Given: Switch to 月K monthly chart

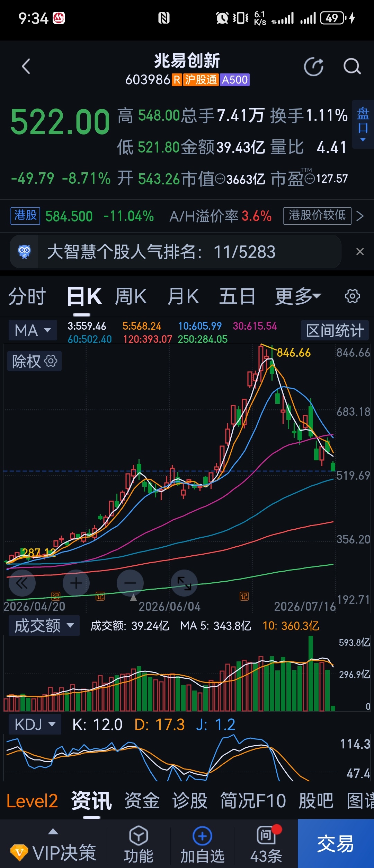Looking at the screenshot, I should [183, 296].
